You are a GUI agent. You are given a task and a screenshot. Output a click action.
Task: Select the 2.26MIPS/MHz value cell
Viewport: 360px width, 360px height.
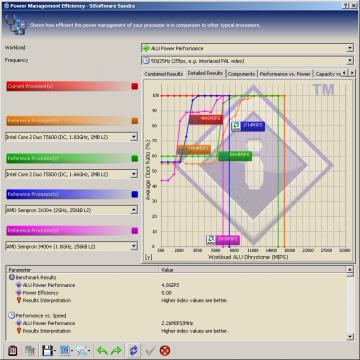point(177,323)
